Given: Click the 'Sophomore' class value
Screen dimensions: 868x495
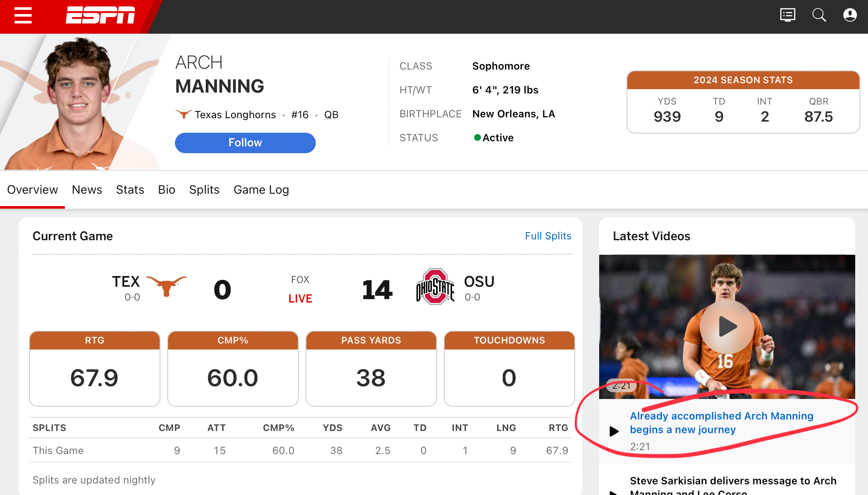Looking at the screenshot, I should coord(501,66).
